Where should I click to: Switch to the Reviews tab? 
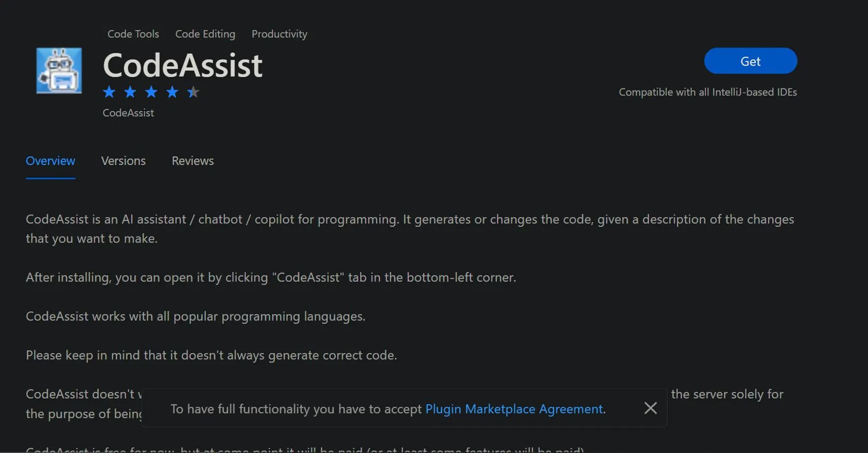tap(193, 161)
